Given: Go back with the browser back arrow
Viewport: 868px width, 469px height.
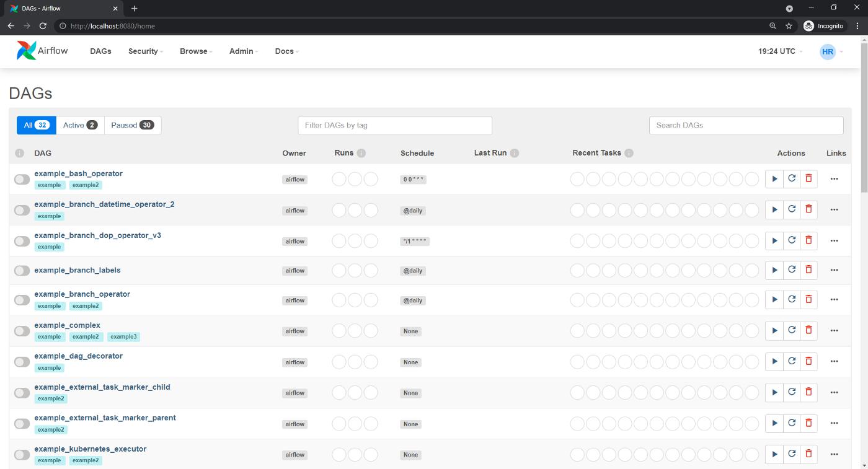Looking at the screenshot, I should tap(11, 26).
